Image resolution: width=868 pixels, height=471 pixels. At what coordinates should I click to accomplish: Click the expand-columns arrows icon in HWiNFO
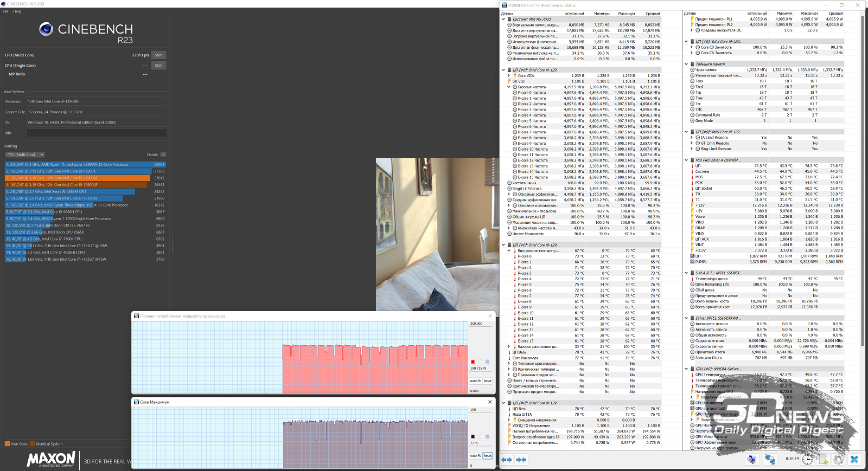[x=506, y=460]
